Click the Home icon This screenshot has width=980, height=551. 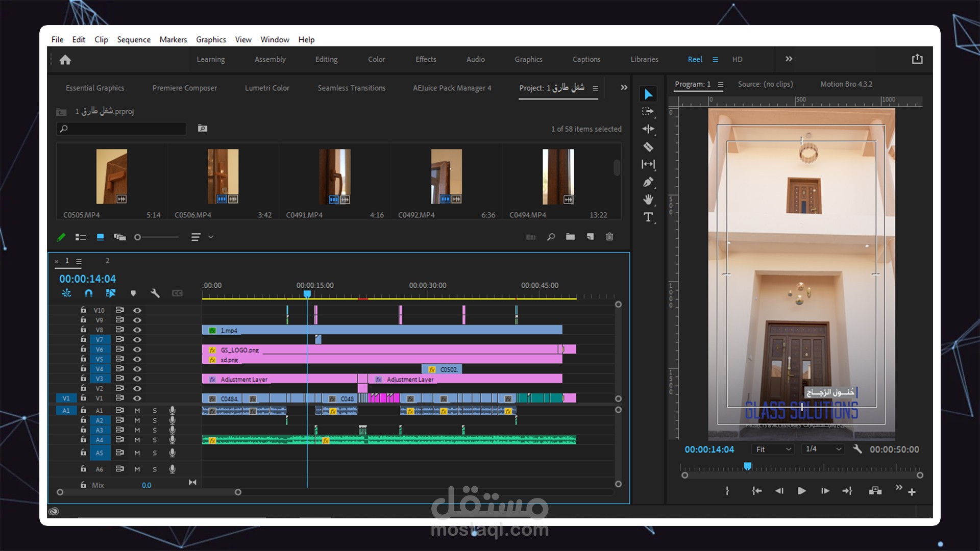[65, 60]
